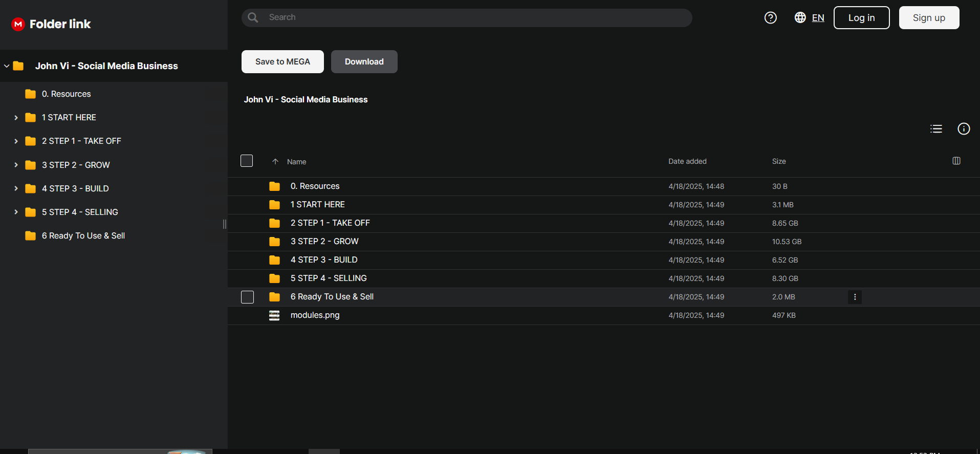Sort by Size column header

click(x=779, y=161)
